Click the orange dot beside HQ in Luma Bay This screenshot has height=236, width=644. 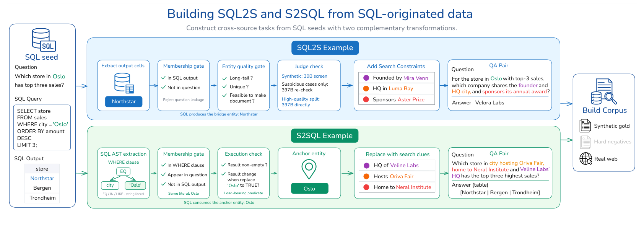click(x=366, y=88)
